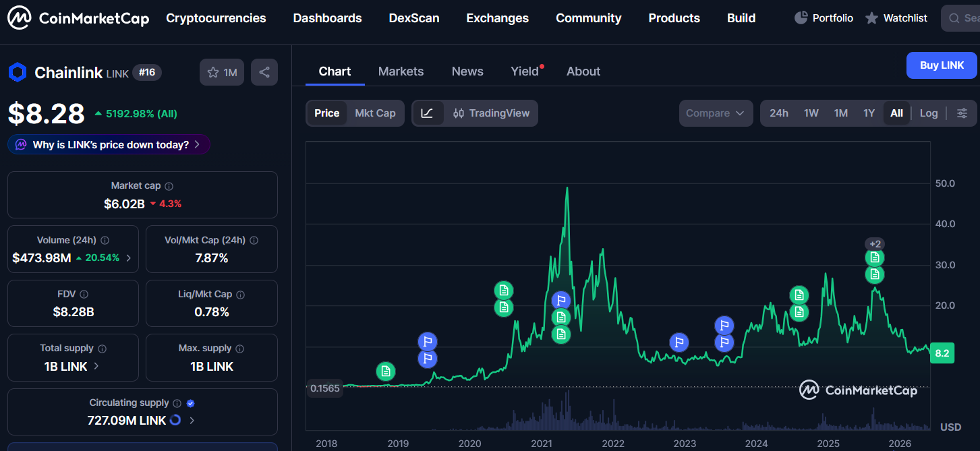Image resolution: width=980 pixels, height=451 pixels.
Task: Select the line chart icon
Action: coord(428,113)
